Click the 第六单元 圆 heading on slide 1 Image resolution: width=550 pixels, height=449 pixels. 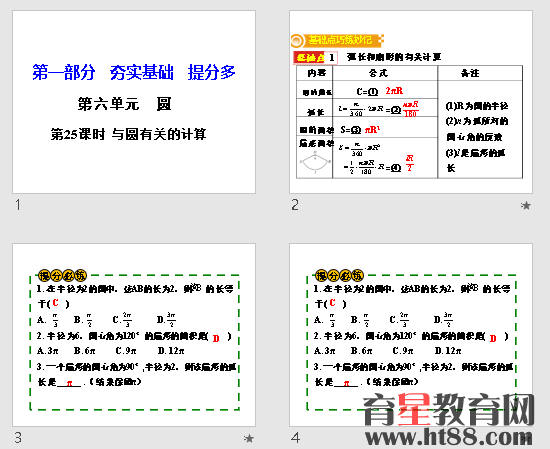coord(125,104)
